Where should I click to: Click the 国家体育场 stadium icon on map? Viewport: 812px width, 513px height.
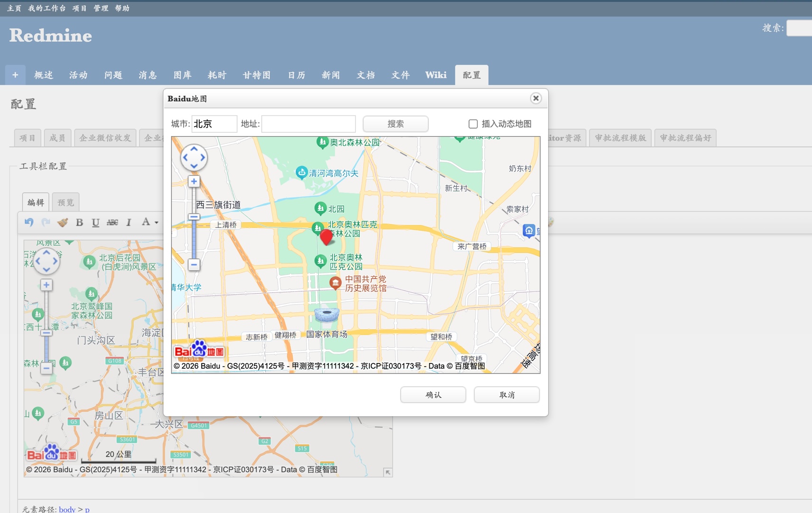point(327,315)
